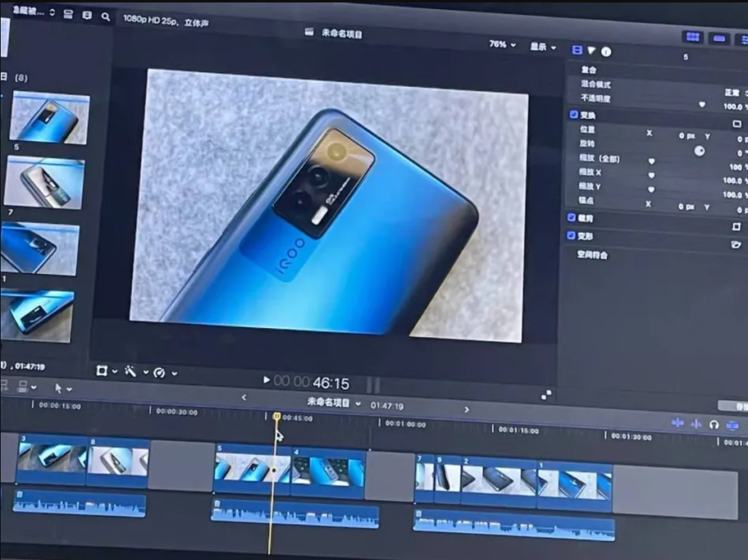Expand the enhancements wand dropdown arrow
Screen dimensions: 748x560
pos(145,372)
